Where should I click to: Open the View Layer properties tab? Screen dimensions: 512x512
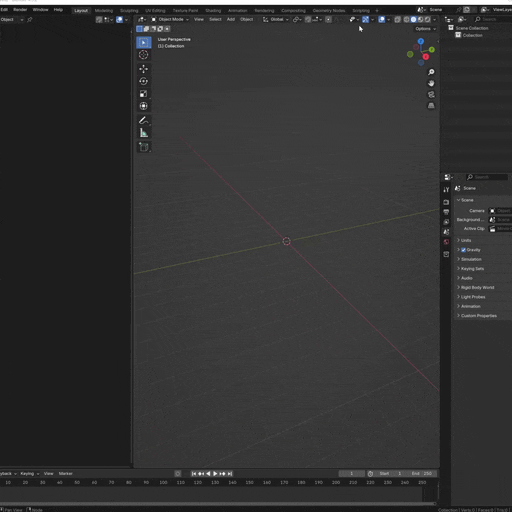(446, 222)
